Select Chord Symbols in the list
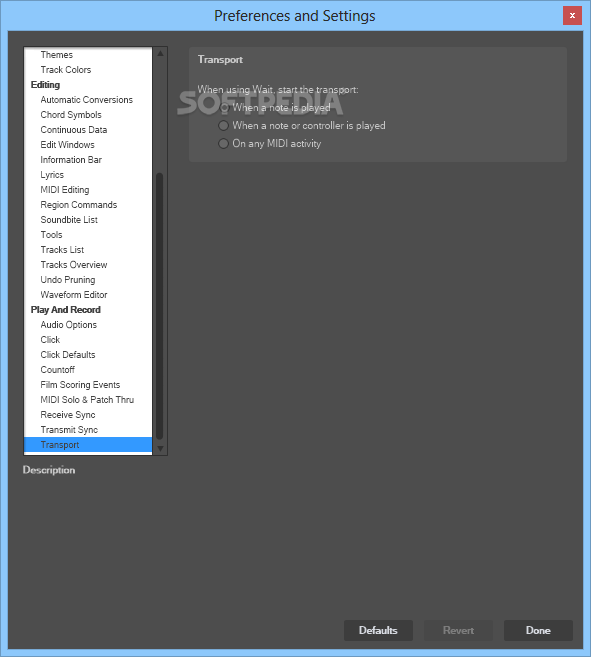The image size is (591, 657). click(x=88, y=115)
